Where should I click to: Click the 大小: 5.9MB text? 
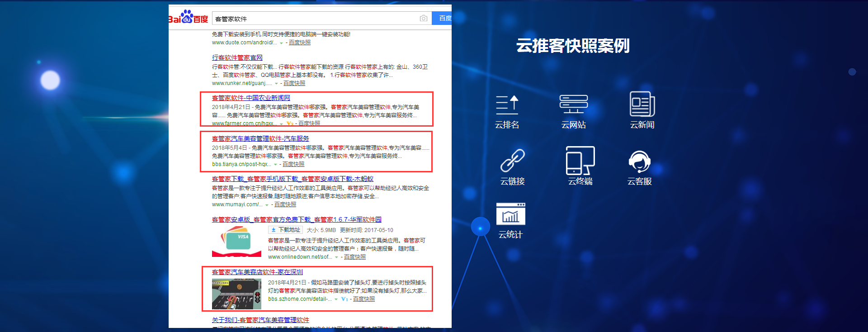click(321, 230)
